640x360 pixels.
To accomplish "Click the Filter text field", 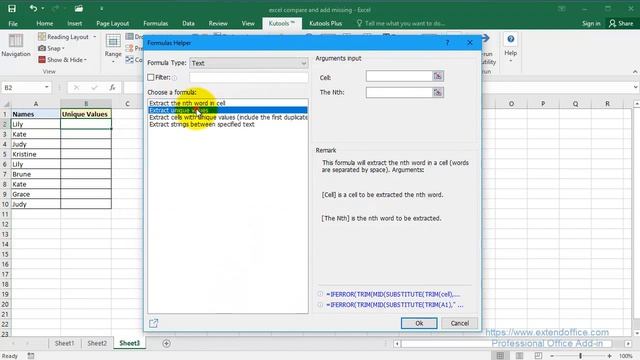I will click(x=249, y=78).
